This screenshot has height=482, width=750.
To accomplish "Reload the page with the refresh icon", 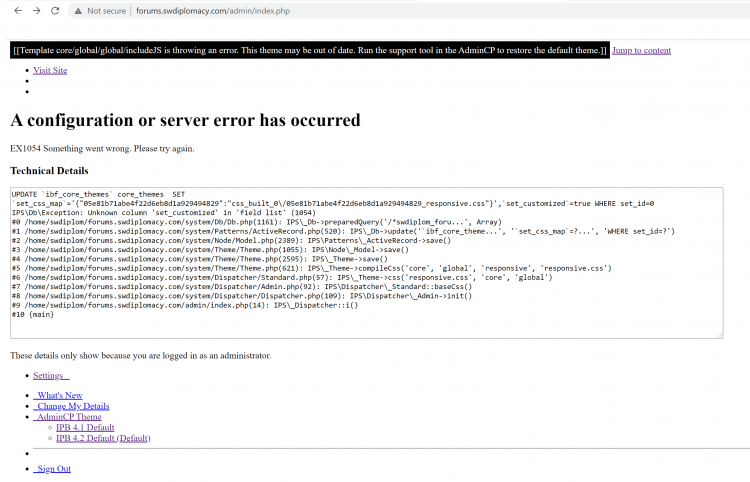I will pos(56,10).
